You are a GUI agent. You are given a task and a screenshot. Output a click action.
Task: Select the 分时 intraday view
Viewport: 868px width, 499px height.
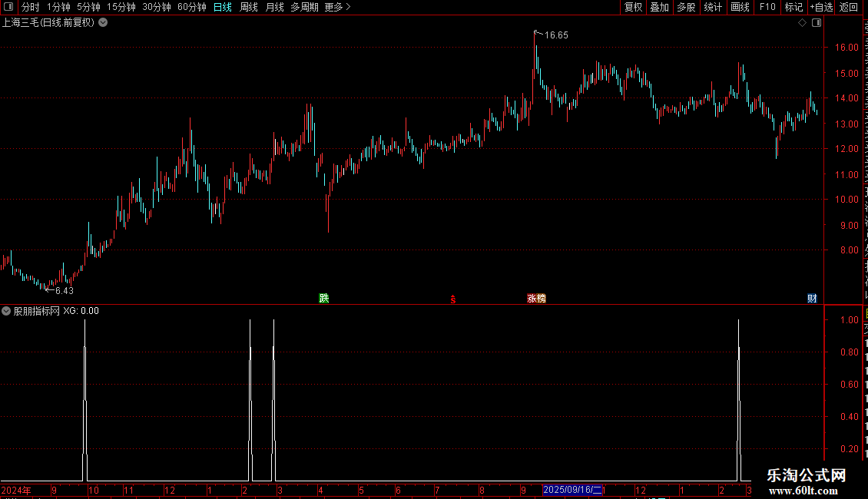point(31,7)
